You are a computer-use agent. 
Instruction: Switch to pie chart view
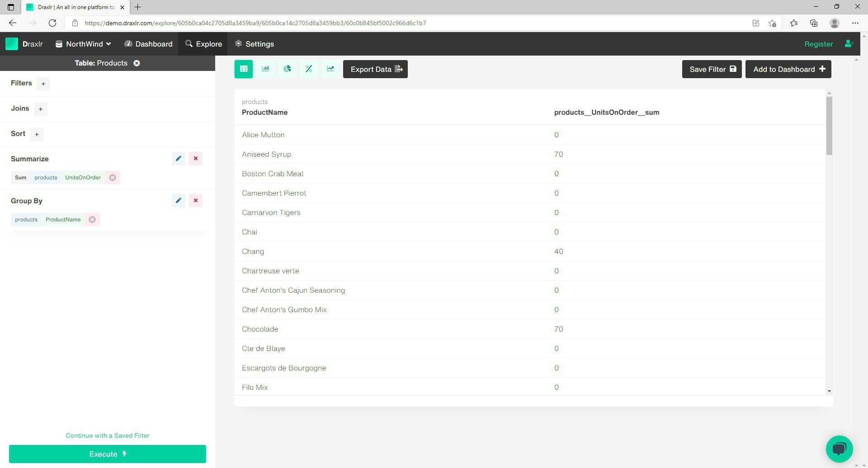(x=287, y=69)
